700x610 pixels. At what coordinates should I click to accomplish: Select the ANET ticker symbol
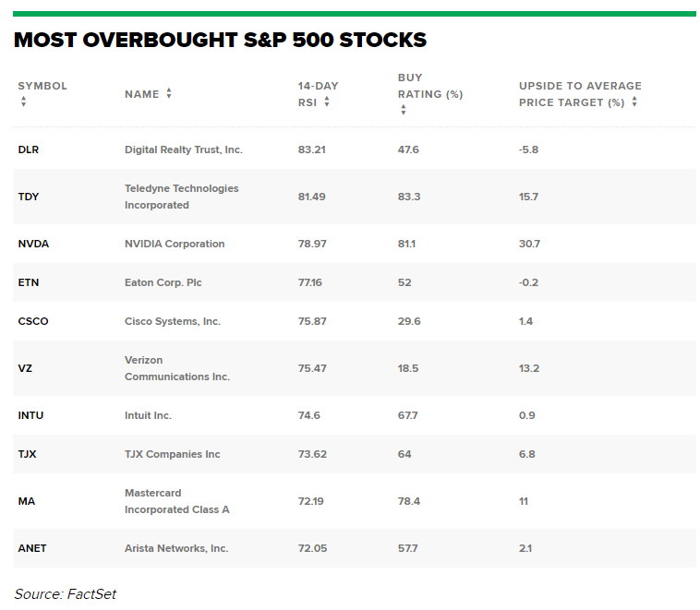[31, 549]
